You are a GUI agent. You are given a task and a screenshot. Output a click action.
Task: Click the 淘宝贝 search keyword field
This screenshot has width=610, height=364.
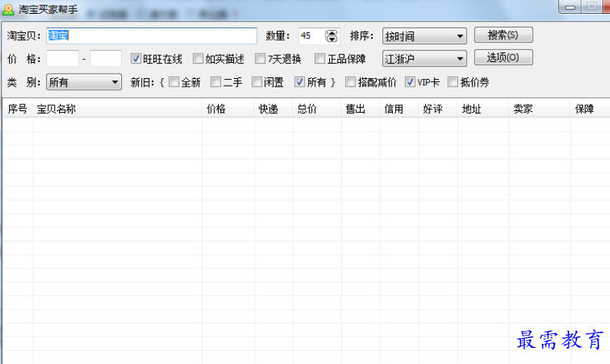[152, 36]
